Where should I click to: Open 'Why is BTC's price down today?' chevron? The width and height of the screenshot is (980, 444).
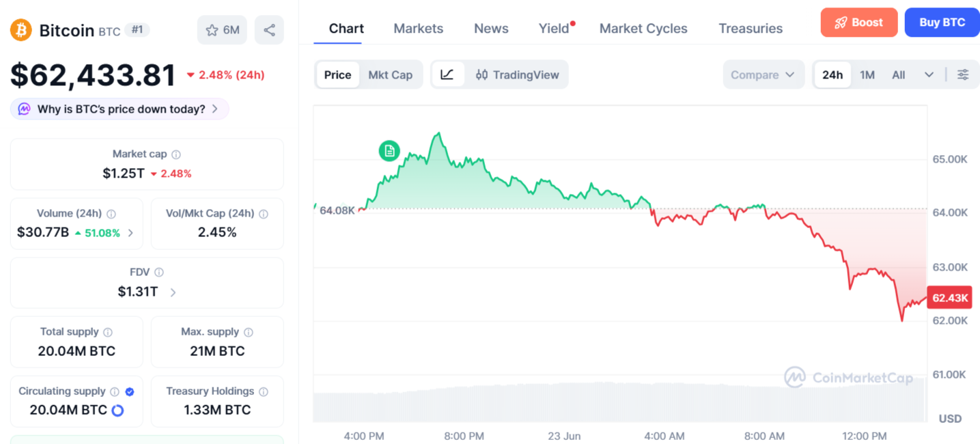pyautogui.click(x=214, y=109)
